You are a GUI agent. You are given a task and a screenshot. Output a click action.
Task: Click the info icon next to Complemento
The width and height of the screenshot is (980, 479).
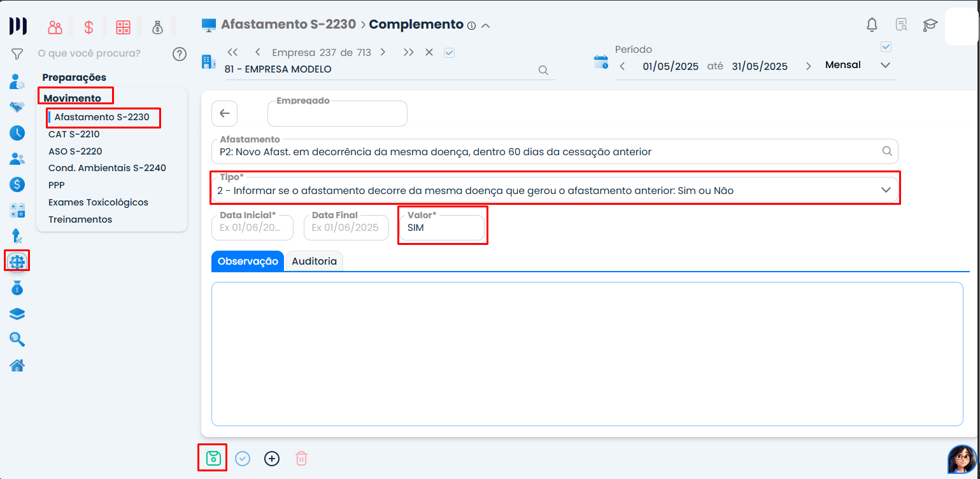pyautogui.click(x=471, y=26)
